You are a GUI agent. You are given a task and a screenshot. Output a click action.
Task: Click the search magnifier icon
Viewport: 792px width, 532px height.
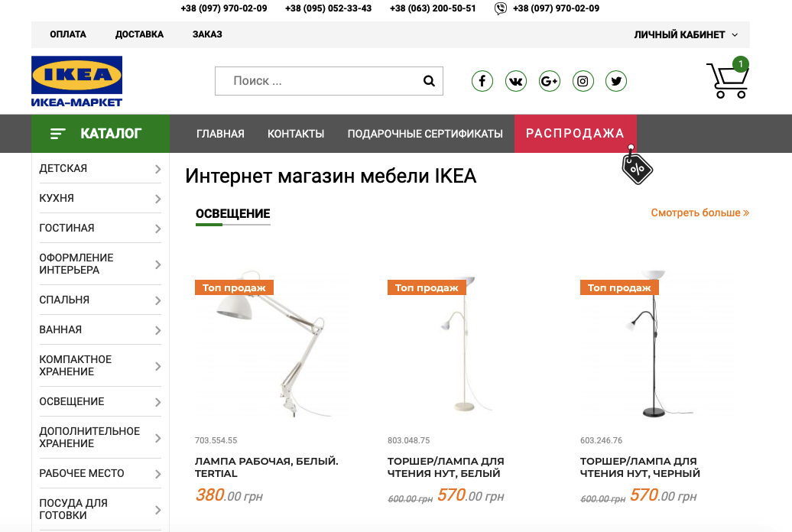click(x=429, y=81)
